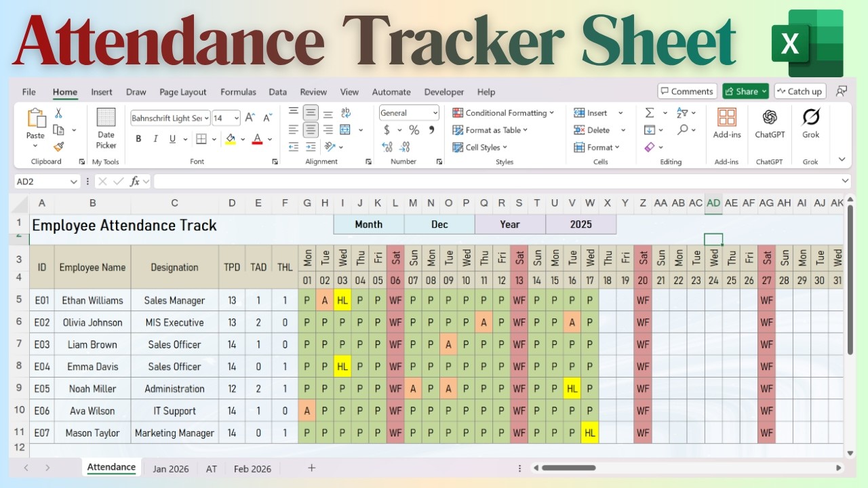Viewport: 868px width, 488px height.
Task: Expand the Name Box dropdown
Action: [73, 182]
